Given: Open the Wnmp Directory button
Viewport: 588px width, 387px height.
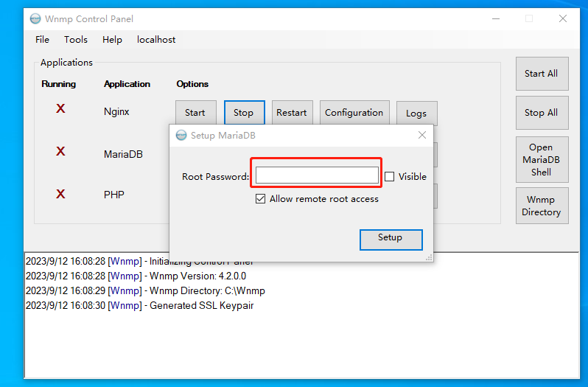Looking at the screenshot, I should point(542,206).
